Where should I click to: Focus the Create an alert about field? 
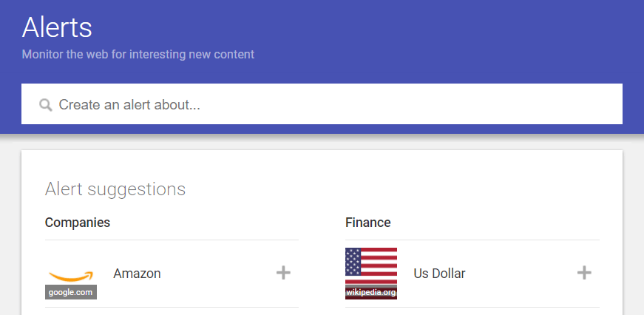click(322, 104)
